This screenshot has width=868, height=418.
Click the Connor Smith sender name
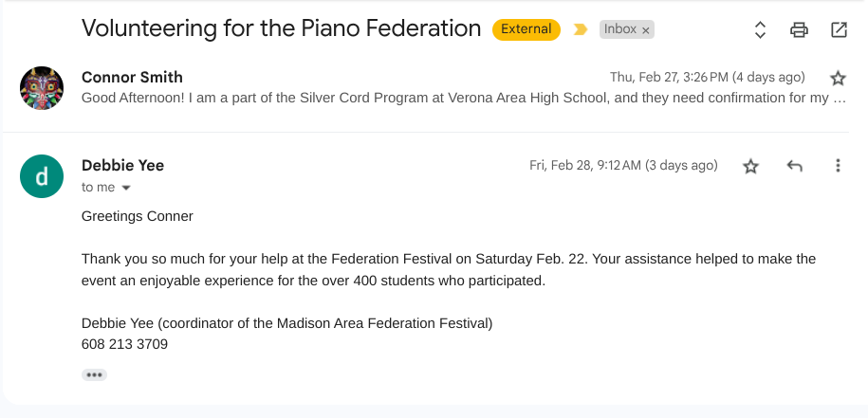pyautogui.click(x=132, y=77)
